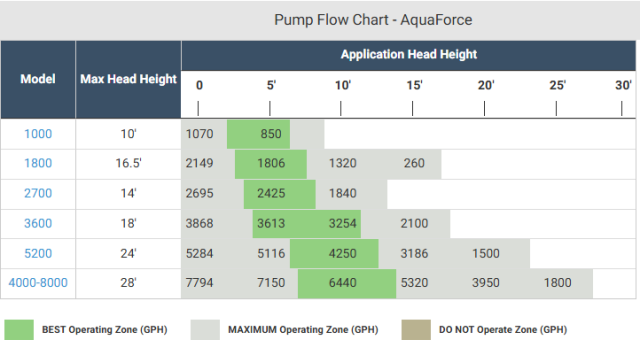
Task: Open the 5200 model link
Action: coord(38,254)
